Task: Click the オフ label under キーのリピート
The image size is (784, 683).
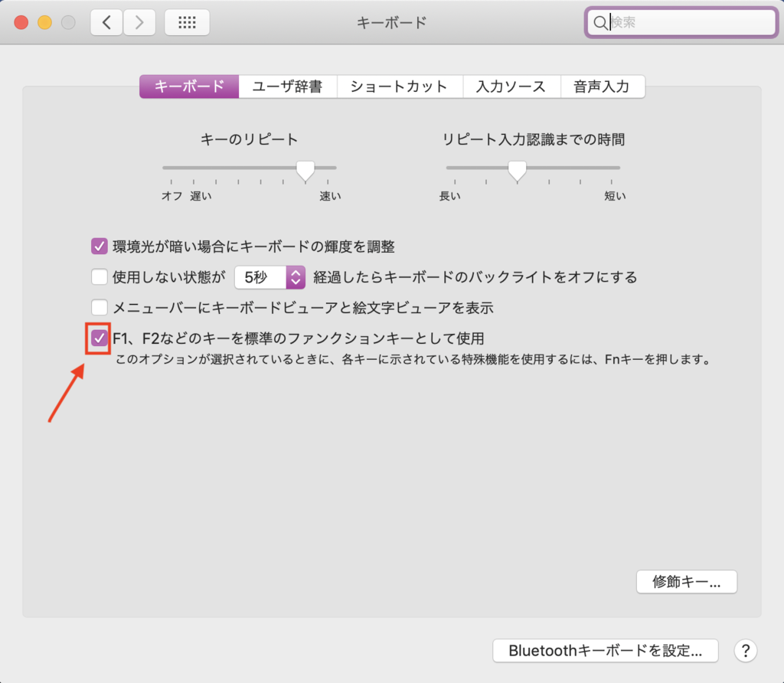Action: [171, 196]
